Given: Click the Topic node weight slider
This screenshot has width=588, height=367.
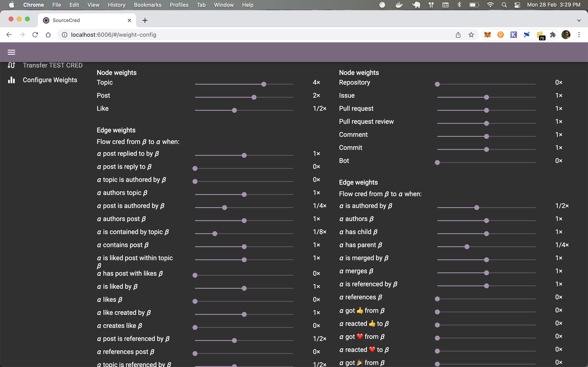Looking at the screenshot, I should (264, 84).
